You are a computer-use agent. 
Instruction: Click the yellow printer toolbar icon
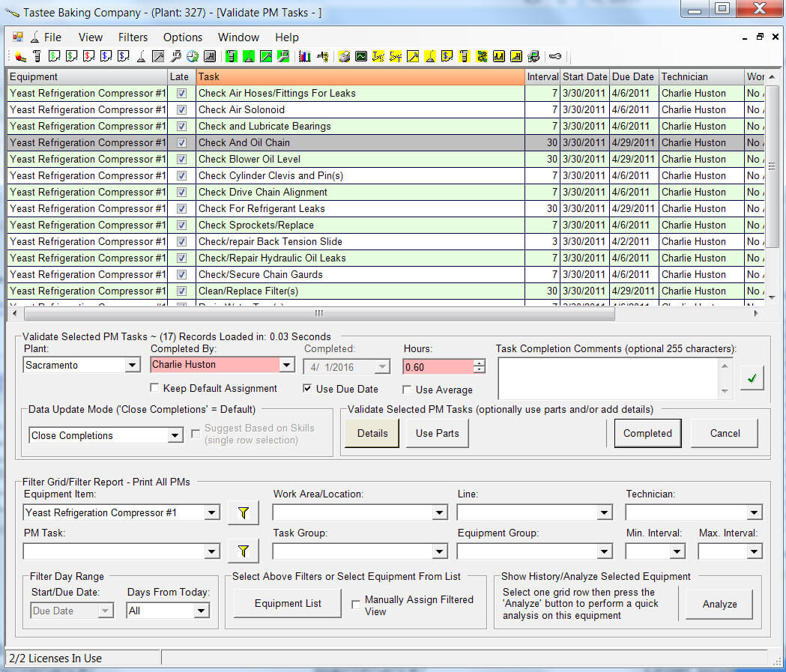344,57
